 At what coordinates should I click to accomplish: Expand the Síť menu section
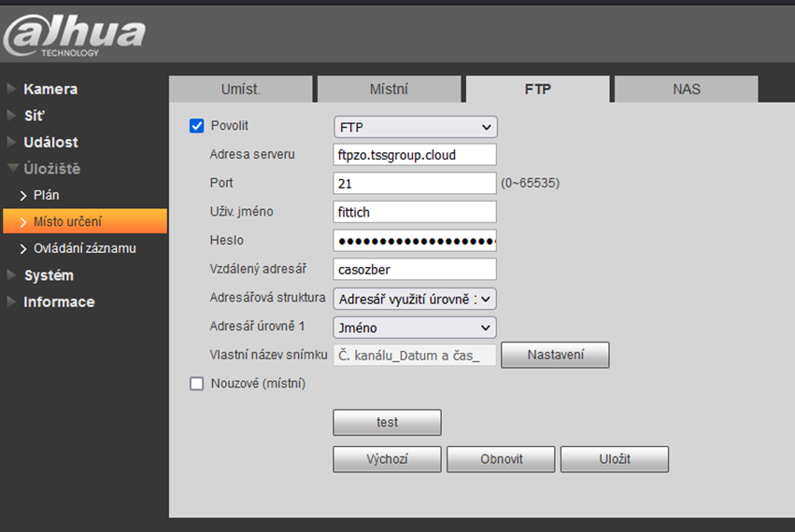click(34, 116)
